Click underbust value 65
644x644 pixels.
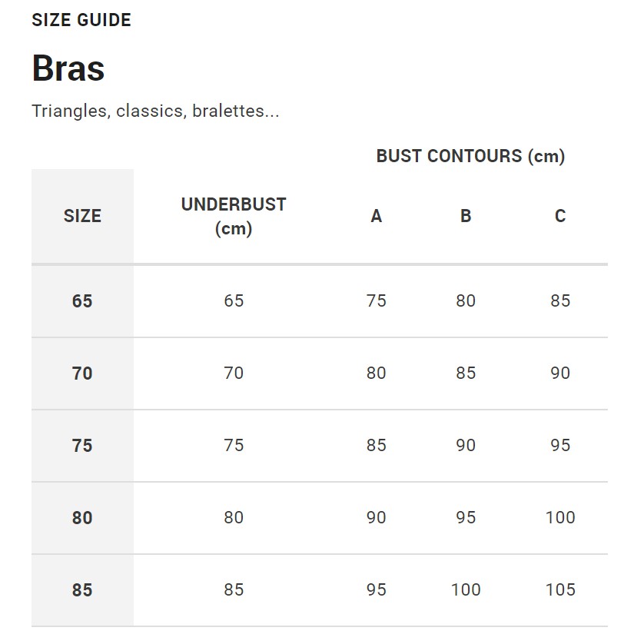pos(234,300)
